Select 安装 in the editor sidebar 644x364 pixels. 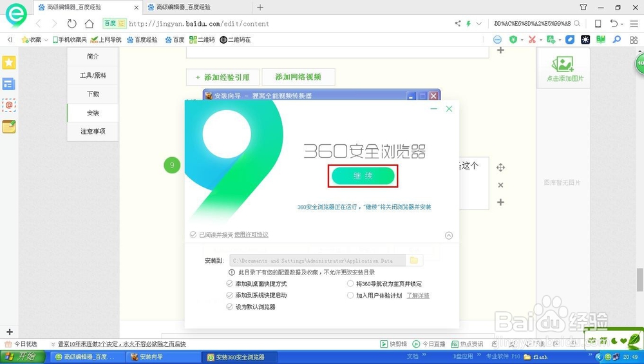click(93, 113)
